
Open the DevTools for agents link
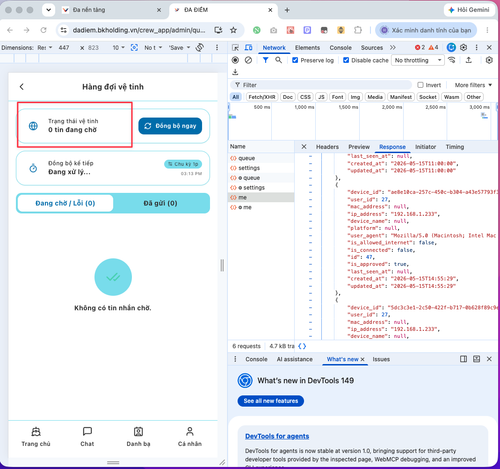[x=277, y=436]
